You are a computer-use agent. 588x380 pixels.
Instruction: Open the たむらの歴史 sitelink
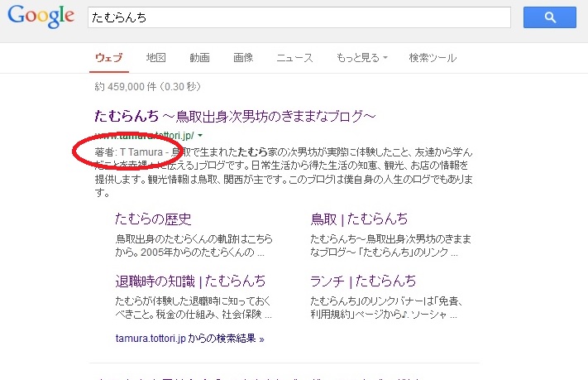tap(153, 219)
